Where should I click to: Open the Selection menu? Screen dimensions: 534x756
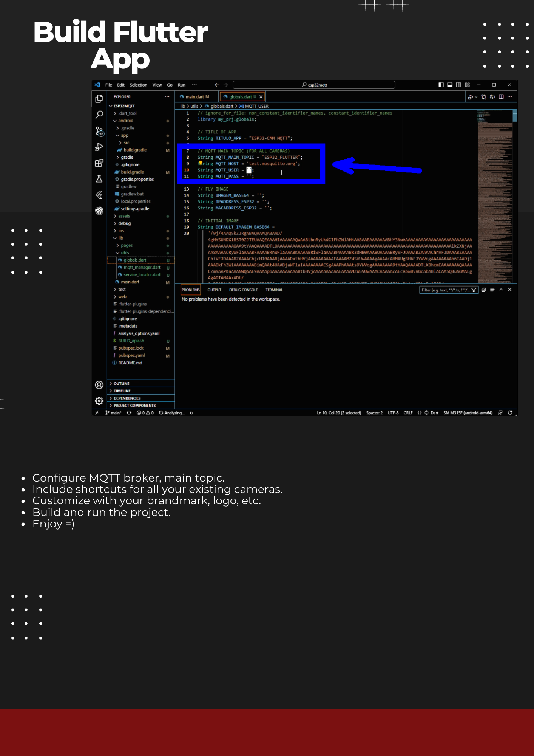[139, 85]
